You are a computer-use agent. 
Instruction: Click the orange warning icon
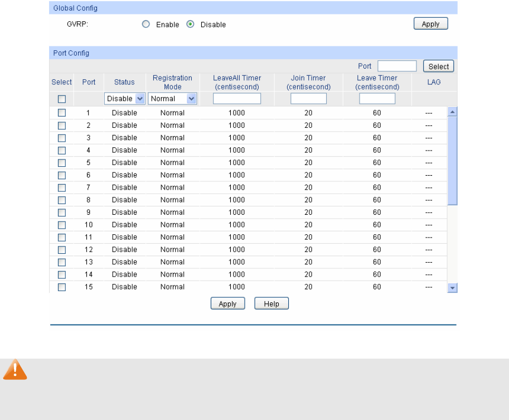click(15, 369)
